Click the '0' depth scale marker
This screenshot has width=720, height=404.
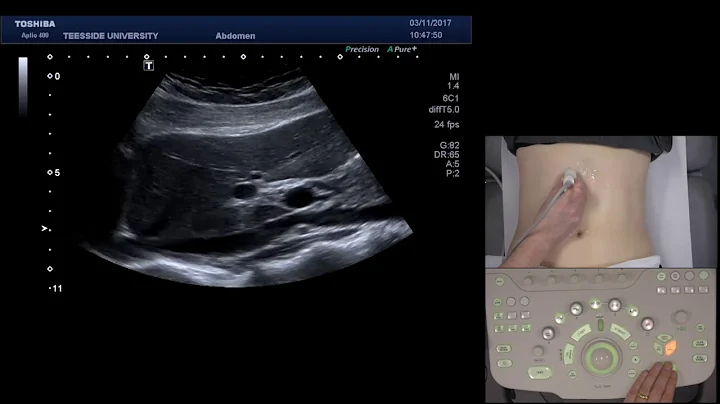(x=57, y=77)
